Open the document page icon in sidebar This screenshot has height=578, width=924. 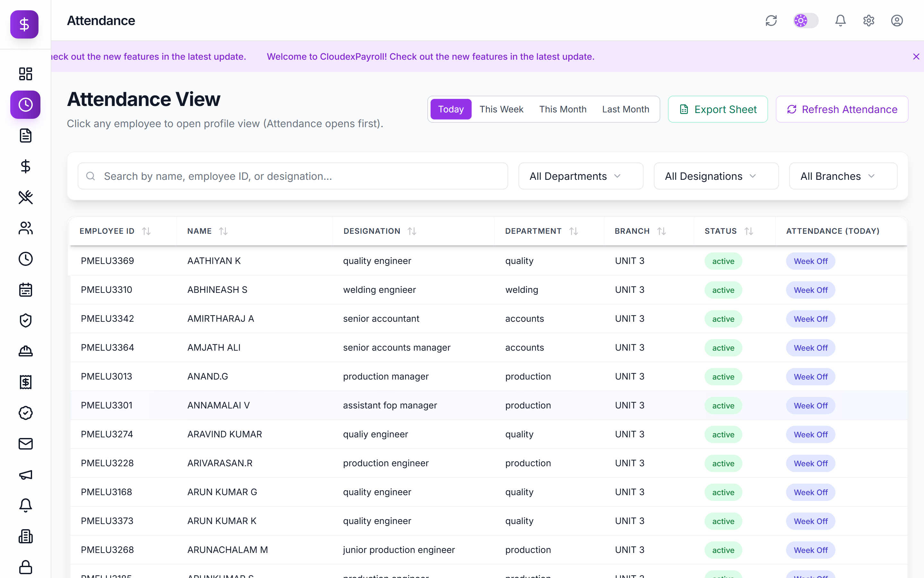pos(26,136)
